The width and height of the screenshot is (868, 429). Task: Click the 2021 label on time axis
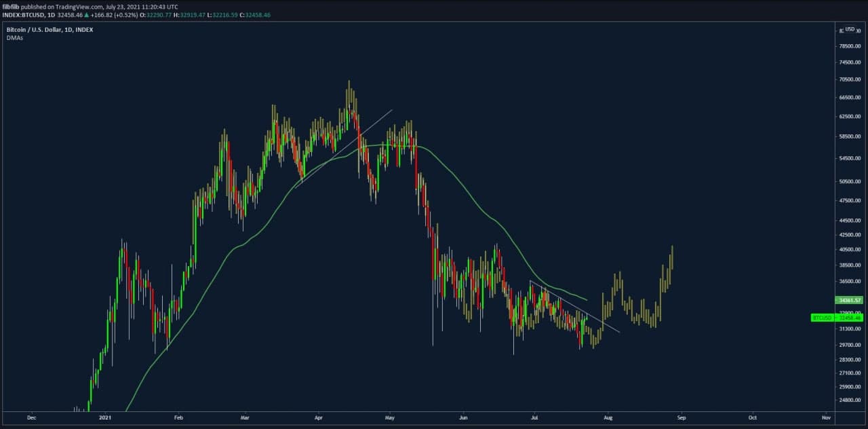(105, 419)
